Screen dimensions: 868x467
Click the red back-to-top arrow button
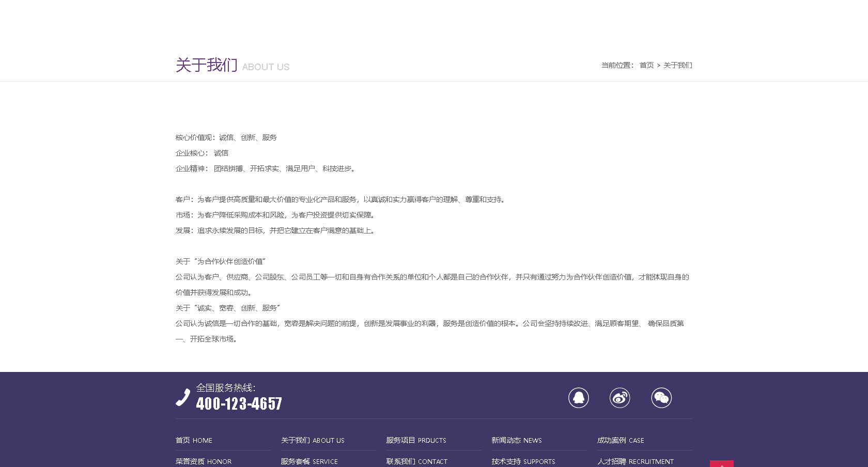(722, 463)
